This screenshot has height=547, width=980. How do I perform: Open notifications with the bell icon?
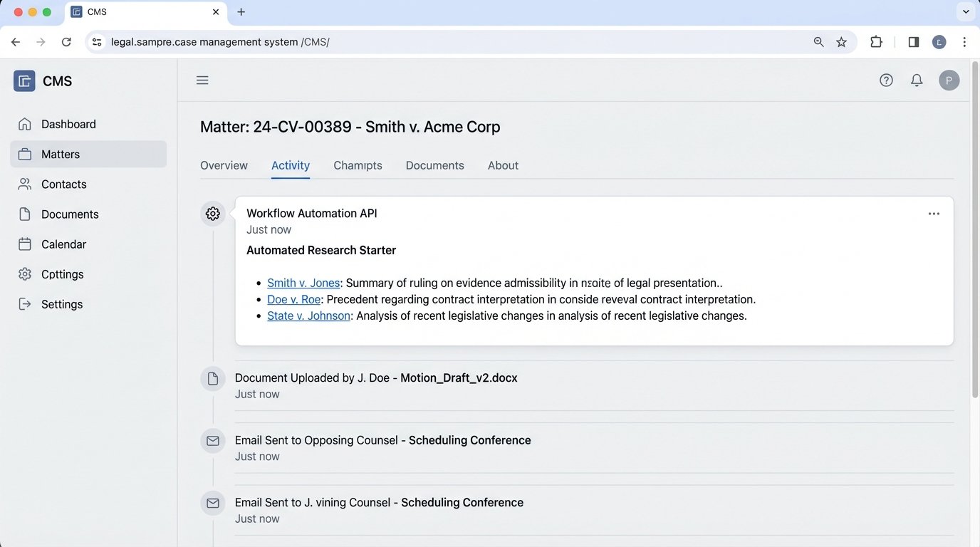coord(917,80)
